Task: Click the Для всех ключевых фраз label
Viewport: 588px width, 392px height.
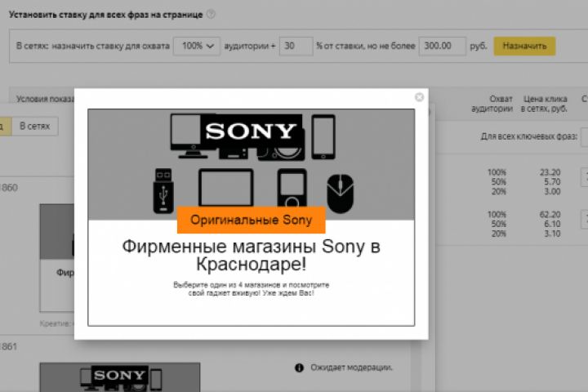Action: coord(528,136)
